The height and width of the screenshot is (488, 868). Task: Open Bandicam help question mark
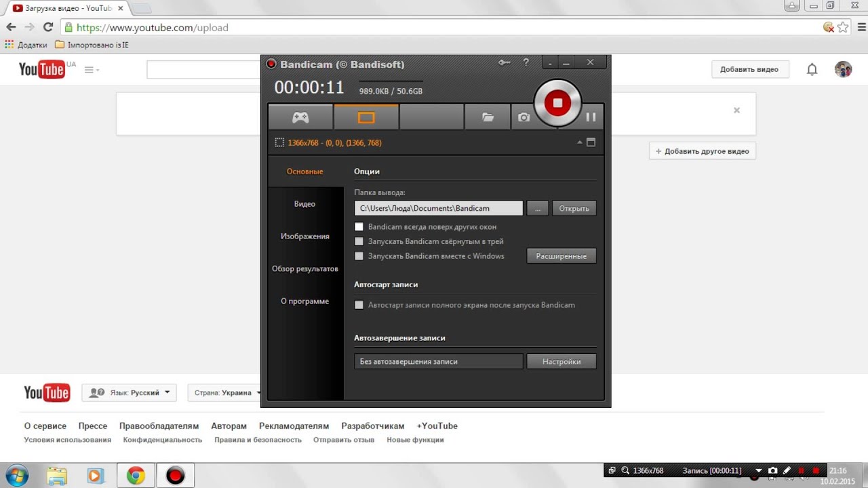coord(526,63)
